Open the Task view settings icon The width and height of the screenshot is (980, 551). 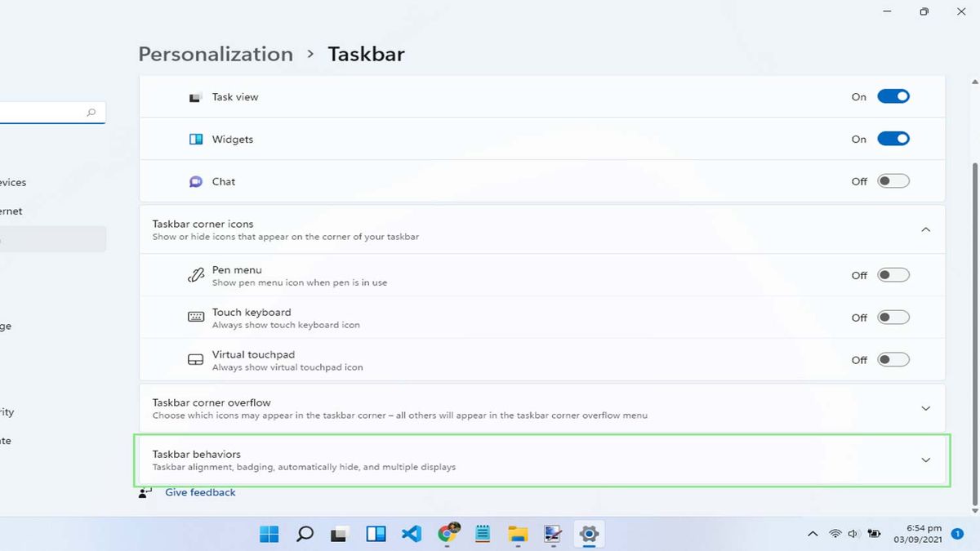click(x=195, y=96)
